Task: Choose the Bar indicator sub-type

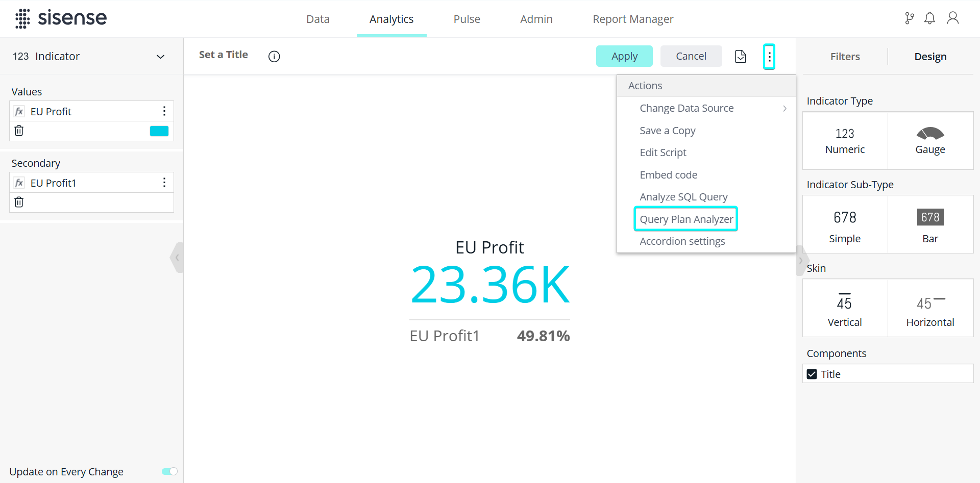Action: (x=930, y=225)
